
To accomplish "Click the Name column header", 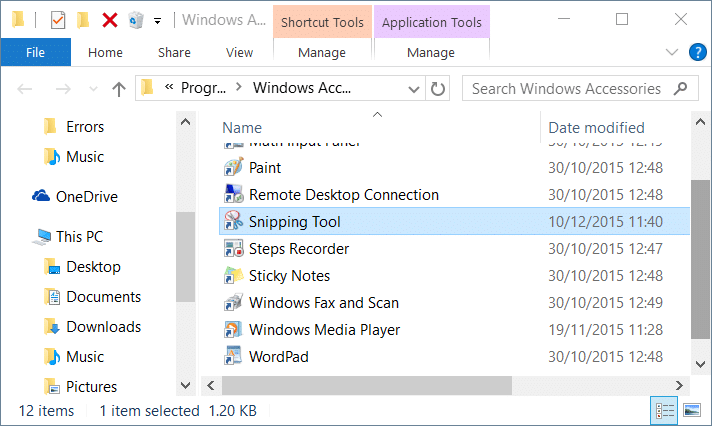I will 242,128.
